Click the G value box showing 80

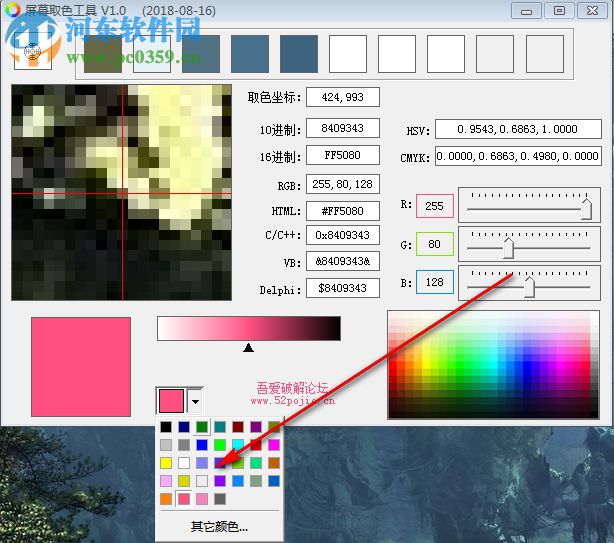coord(435,244)
